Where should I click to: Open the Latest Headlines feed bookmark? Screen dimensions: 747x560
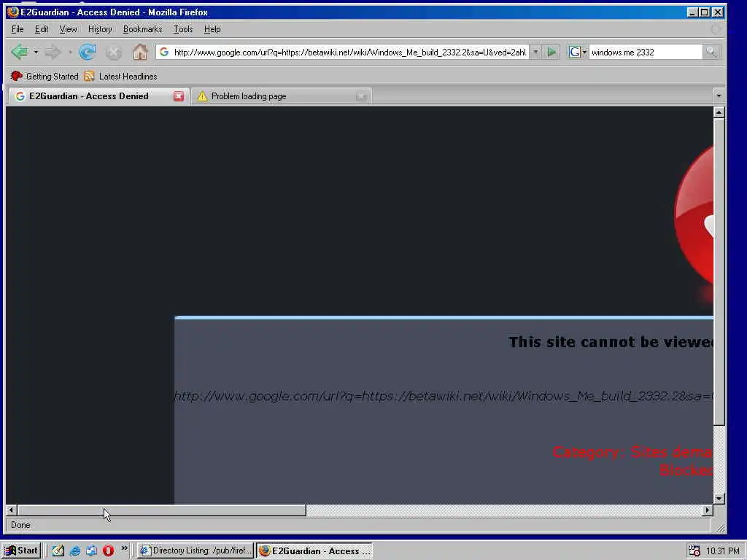(120, 76)
